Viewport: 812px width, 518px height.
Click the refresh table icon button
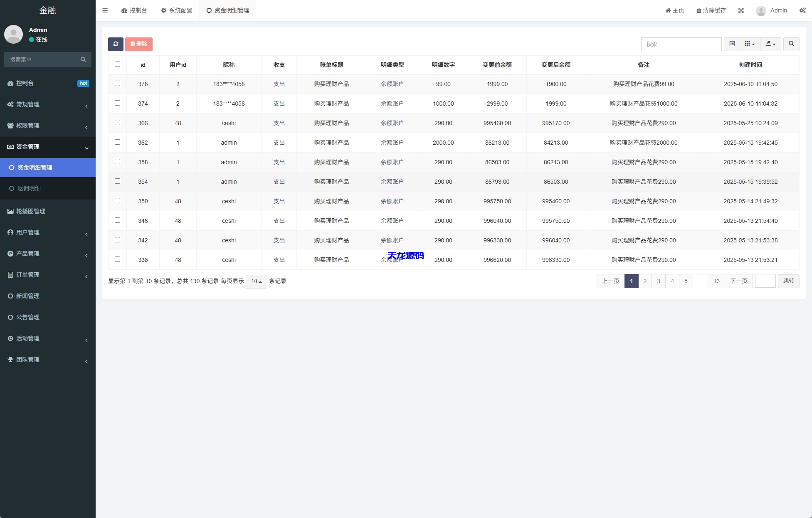click(116, 44)
